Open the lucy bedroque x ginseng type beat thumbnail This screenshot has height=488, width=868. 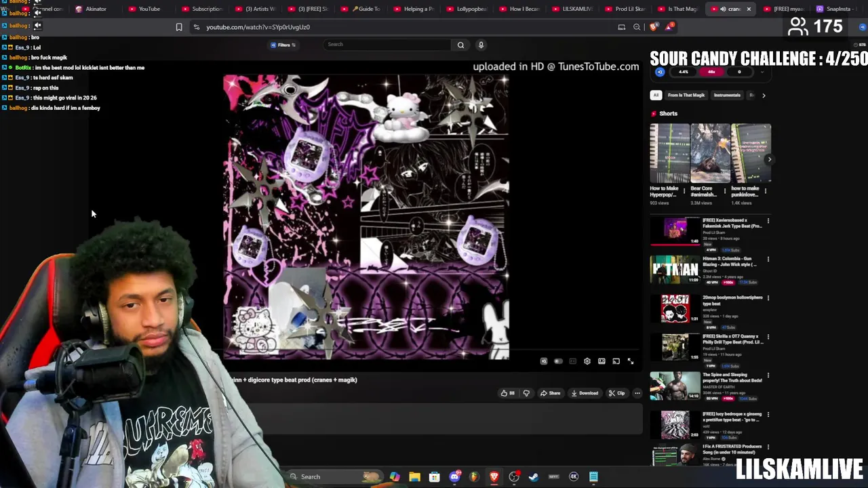click(675, 425)
